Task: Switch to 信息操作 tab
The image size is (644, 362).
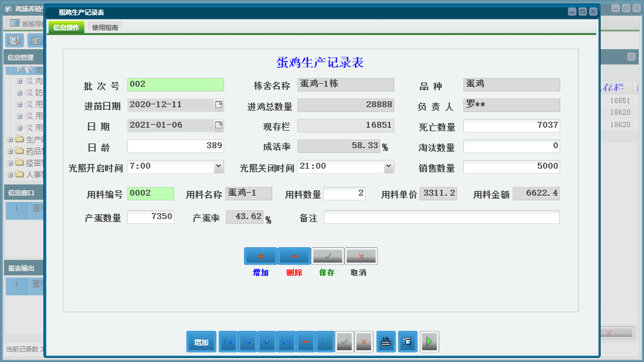Action: pos(66,28)
